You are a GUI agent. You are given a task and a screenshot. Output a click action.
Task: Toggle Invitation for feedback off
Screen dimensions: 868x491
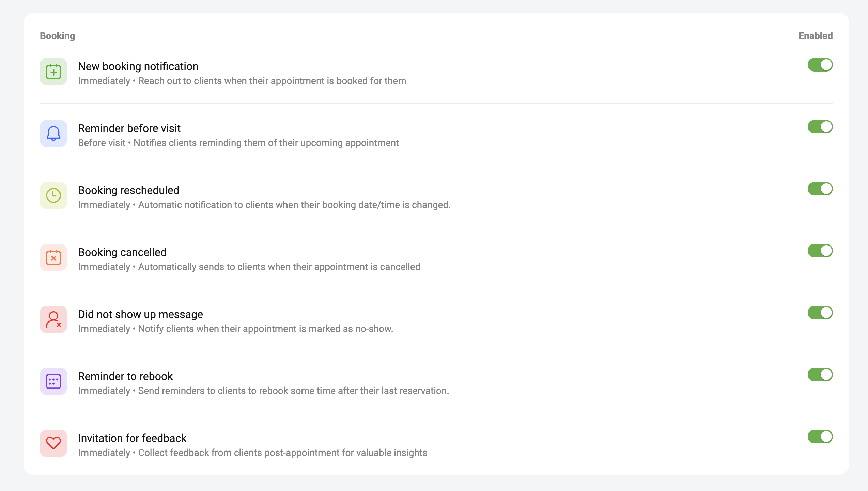[820, 437]
